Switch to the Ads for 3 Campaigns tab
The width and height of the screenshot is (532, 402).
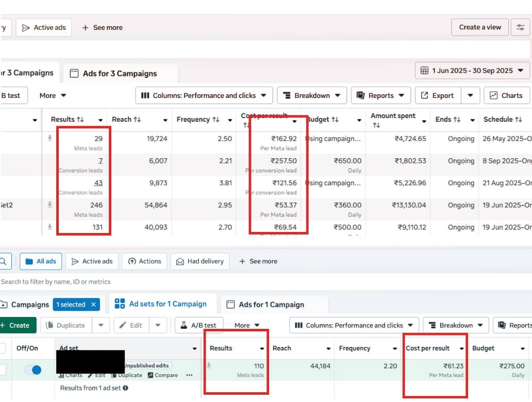[120, 74]
